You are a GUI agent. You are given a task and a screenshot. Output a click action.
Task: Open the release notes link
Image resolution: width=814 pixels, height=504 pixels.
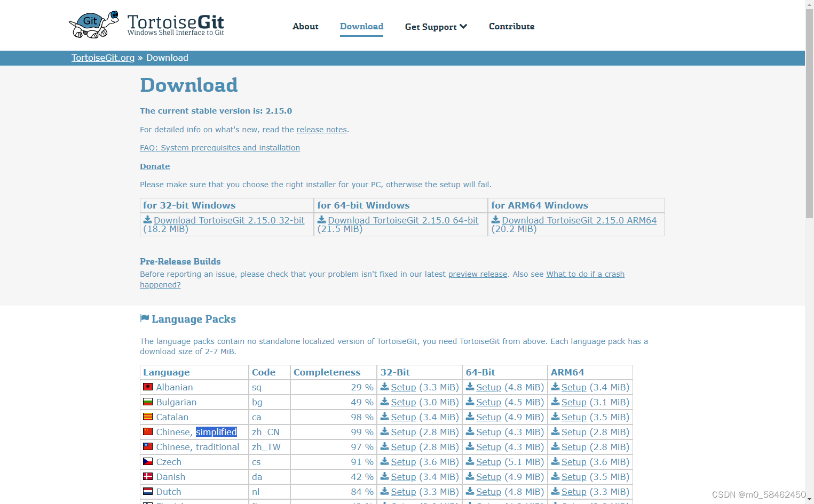click(322, 130)
